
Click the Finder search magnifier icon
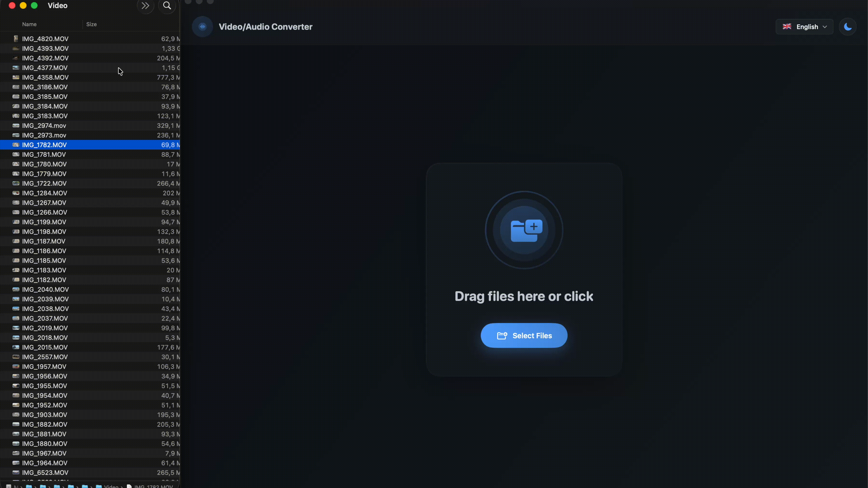pyautogui.click(x=167, y=6)
